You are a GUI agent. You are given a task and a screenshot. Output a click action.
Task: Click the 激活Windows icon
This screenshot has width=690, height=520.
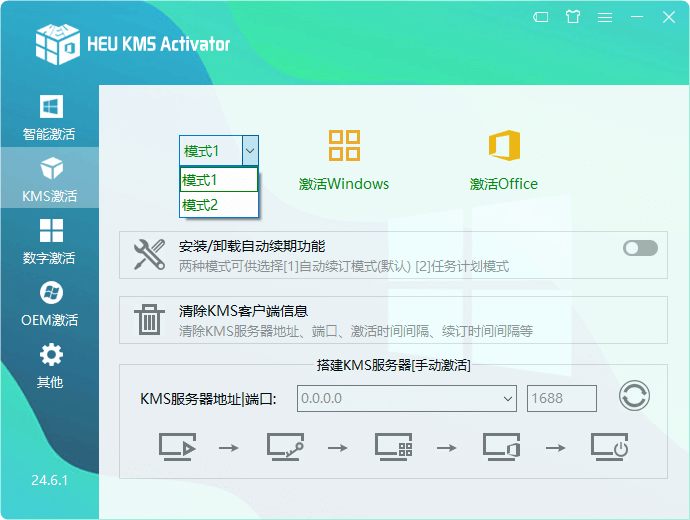(344, 145)
